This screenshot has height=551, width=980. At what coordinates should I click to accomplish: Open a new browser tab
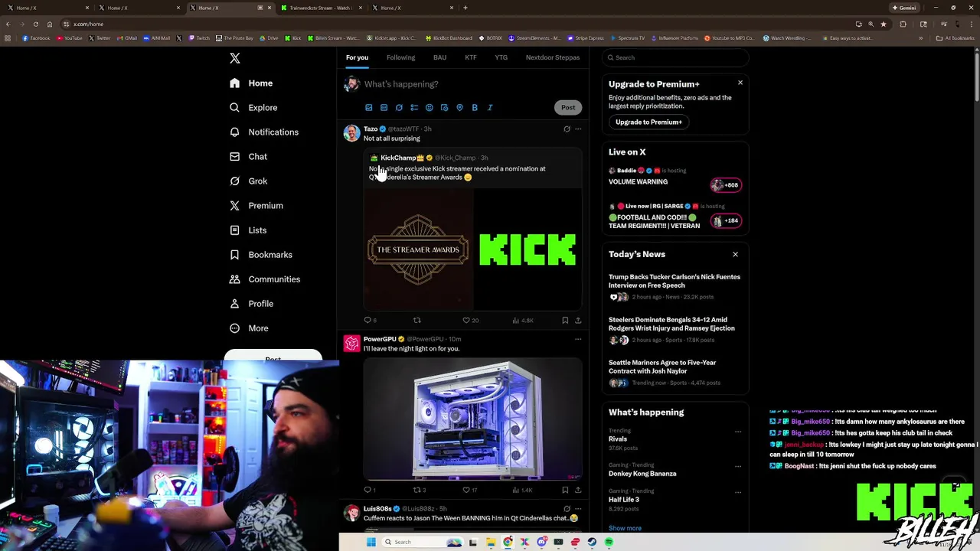pos(465,8)
